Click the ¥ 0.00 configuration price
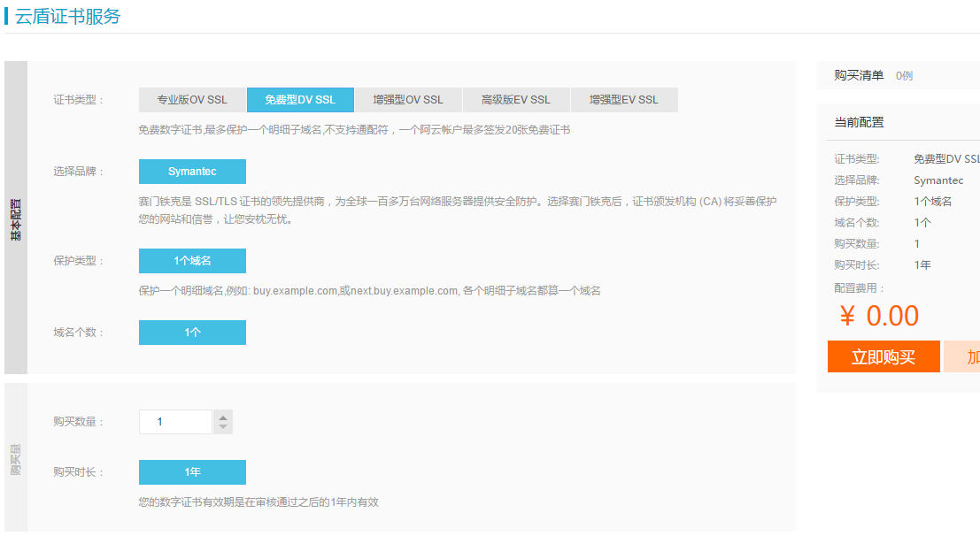 (879, 316)
